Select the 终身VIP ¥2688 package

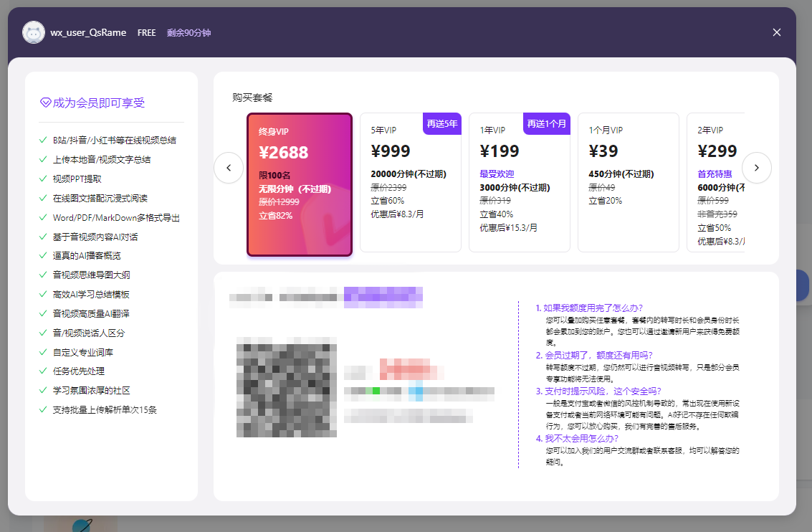tap(300, 184)
